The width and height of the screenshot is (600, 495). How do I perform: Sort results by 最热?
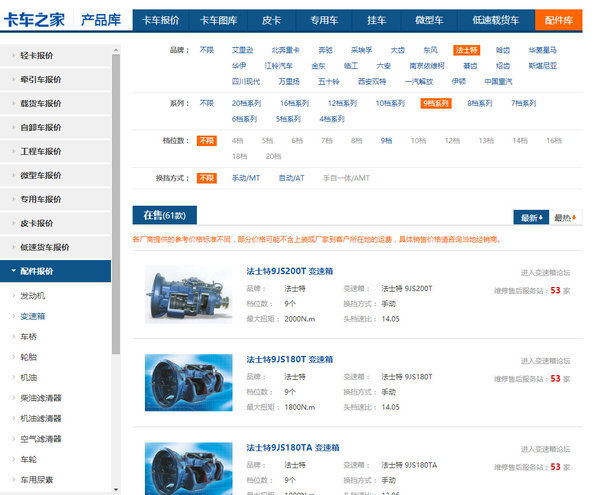566,218
